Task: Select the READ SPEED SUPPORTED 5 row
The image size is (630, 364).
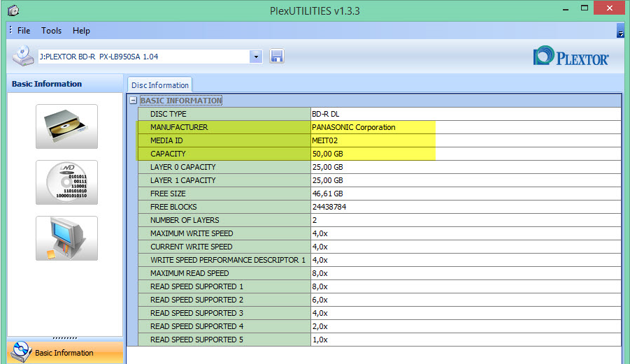Action: point(380,339)
